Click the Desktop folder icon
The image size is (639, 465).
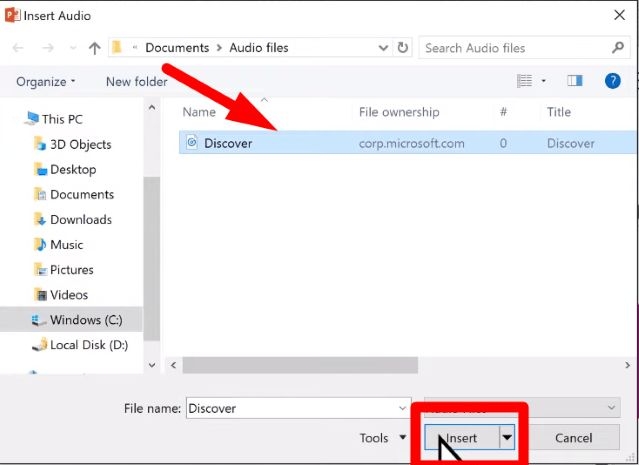tap(40, 169)
